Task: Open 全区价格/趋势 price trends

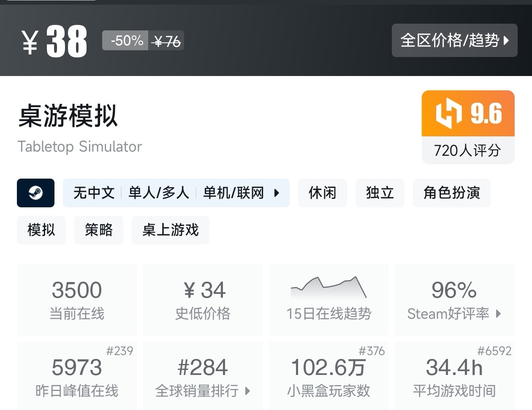Action: coord(454,41)
